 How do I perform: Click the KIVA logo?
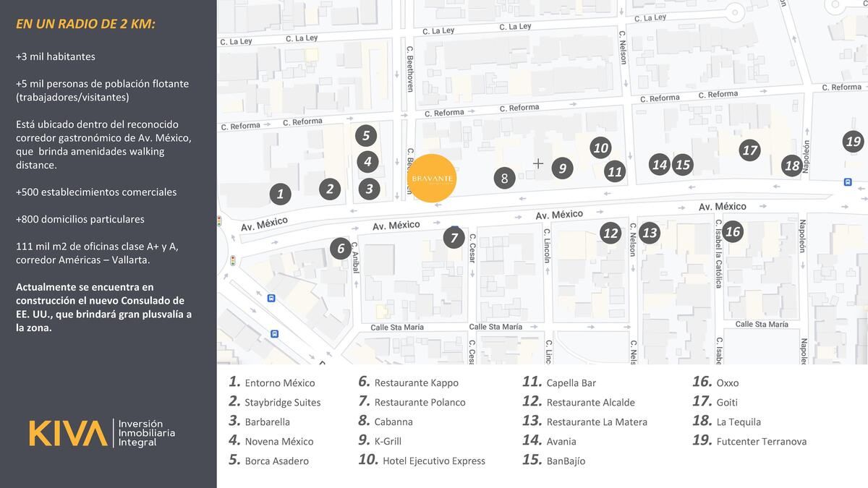(68, 433)
